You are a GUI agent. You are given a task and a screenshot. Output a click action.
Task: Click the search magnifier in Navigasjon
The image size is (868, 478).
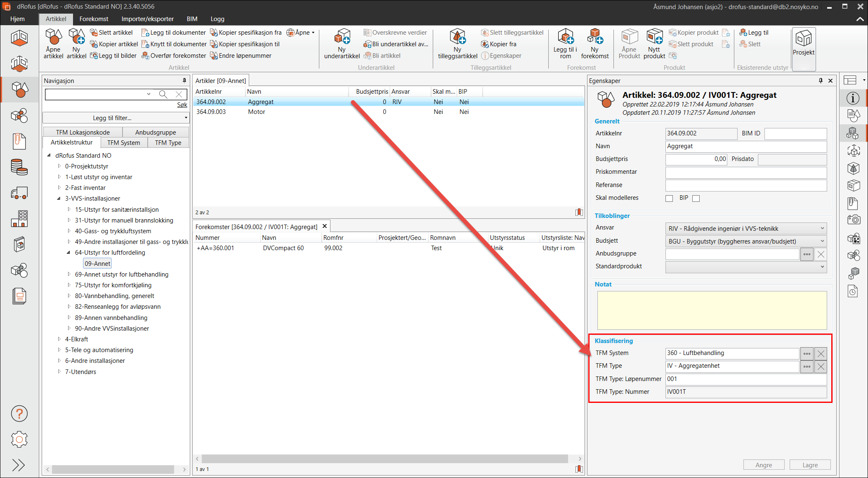pyautogui.click(x=163, y=94)
